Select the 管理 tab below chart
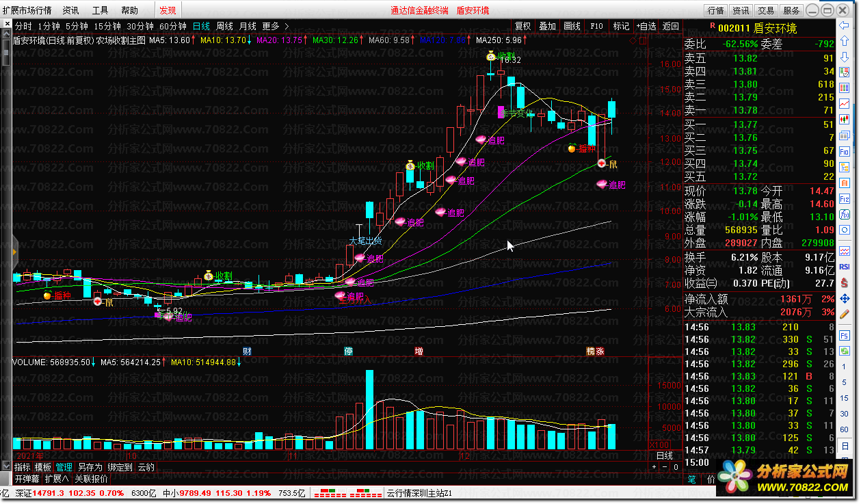The width and height of the screenshot is (861, 504). click(64, 467)
